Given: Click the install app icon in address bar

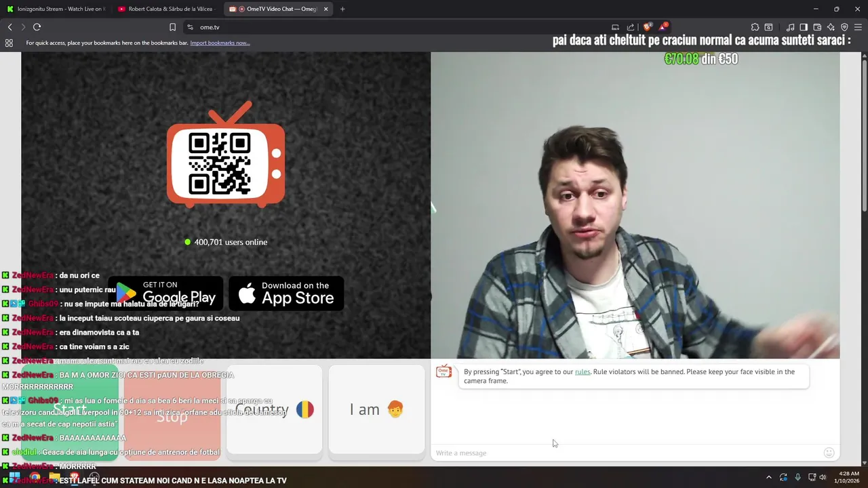Looking at the screenshot, I should (615, 27).
